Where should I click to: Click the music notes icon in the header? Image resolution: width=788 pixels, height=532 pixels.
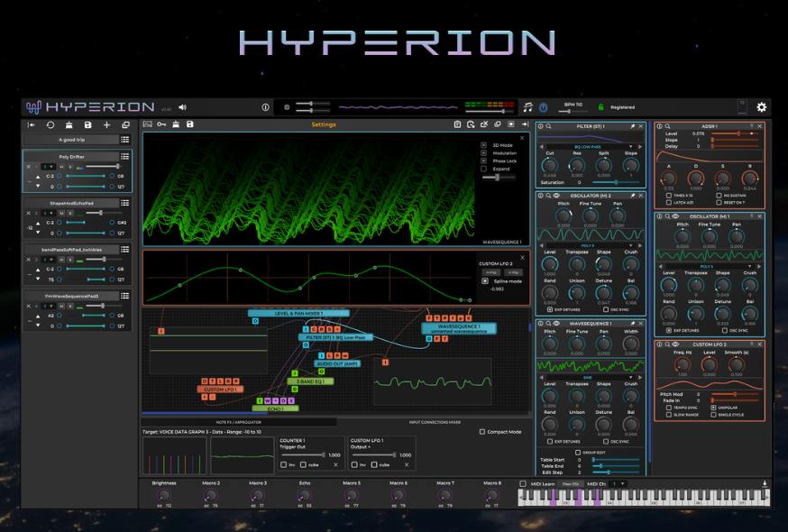point(527,106)
